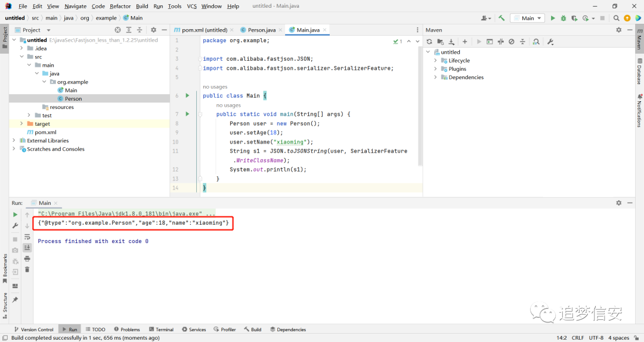The height and width of the screenshot is (342, 644).
Task: Toggle soft-wrap in run console
Action: 27,237
